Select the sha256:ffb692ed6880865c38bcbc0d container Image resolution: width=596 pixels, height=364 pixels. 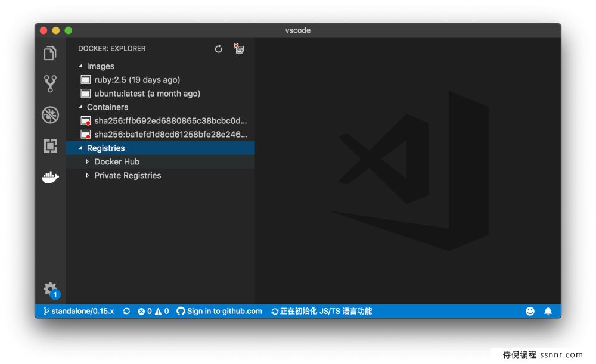point(170,121)
